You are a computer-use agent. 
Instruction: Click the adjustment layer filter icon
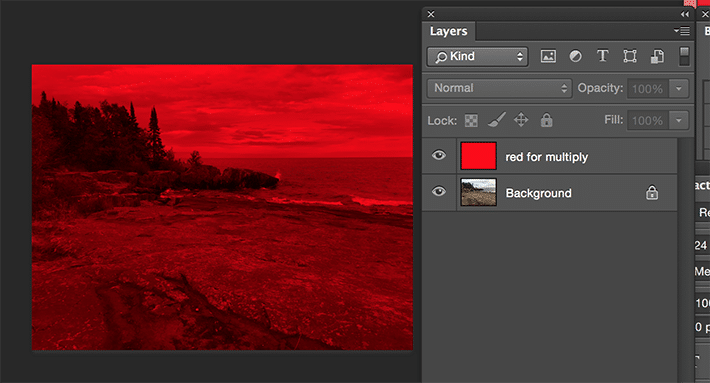click(x=576, y=56)
